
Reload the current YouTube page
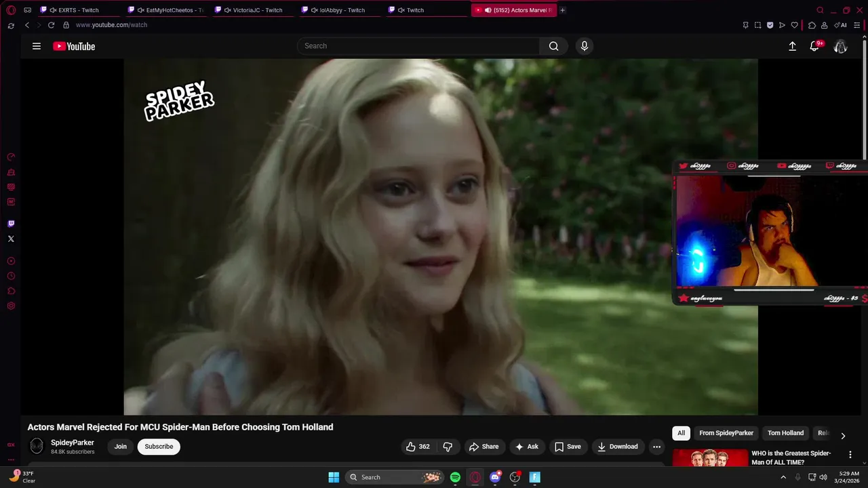point(51,25)
